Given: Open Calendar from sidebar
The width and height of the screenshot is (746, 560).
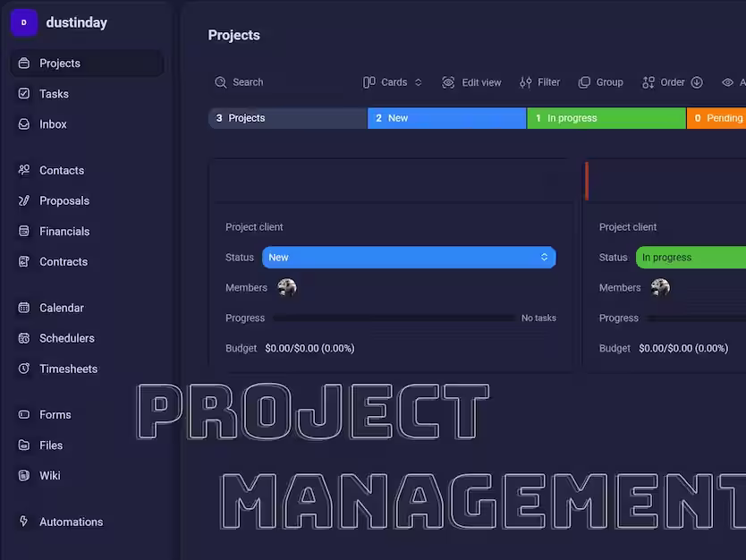Looking at the screenshot, I should 87,308.
